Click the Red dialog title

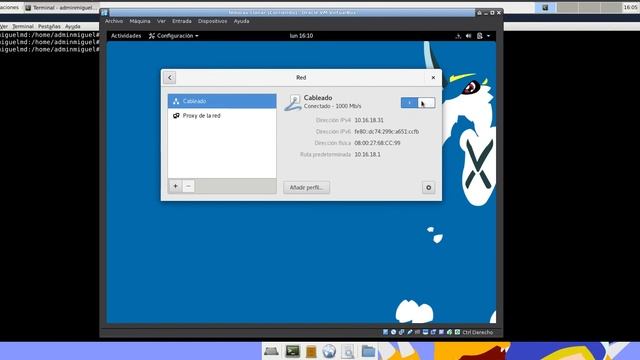tap(301, 78)
